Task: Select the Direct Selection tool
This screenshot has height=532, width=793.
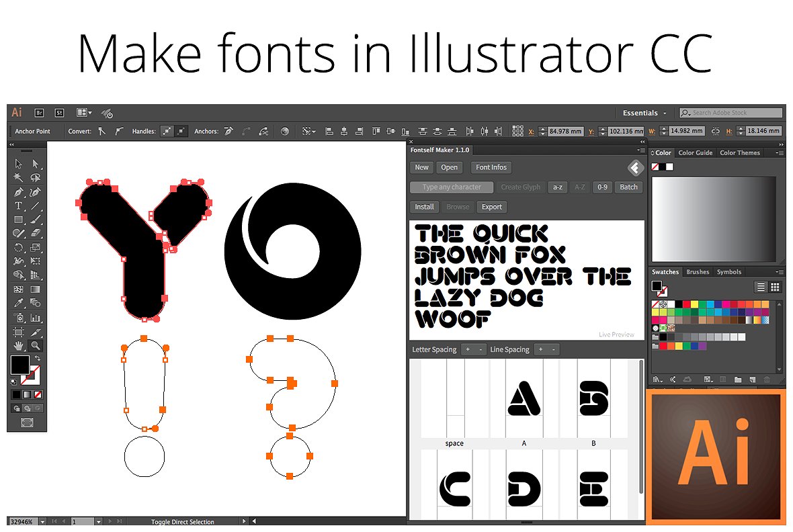Action: pyautogui.click(x=35, y=164)
